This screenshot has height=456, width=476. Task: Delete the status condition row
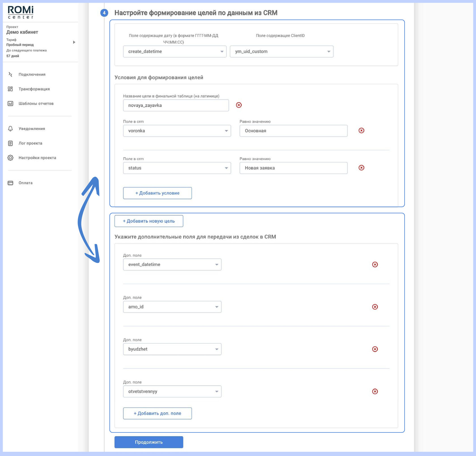[362, 168]
